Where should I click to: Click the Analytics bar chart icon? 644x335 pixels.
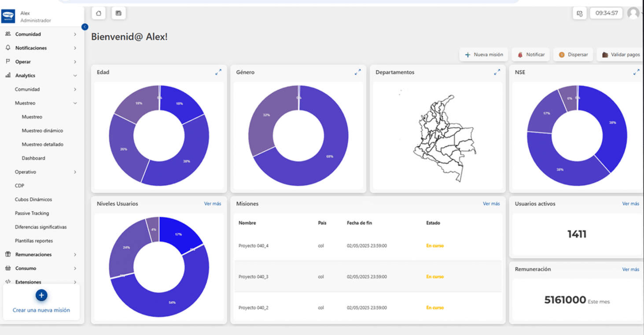point(8,75)
